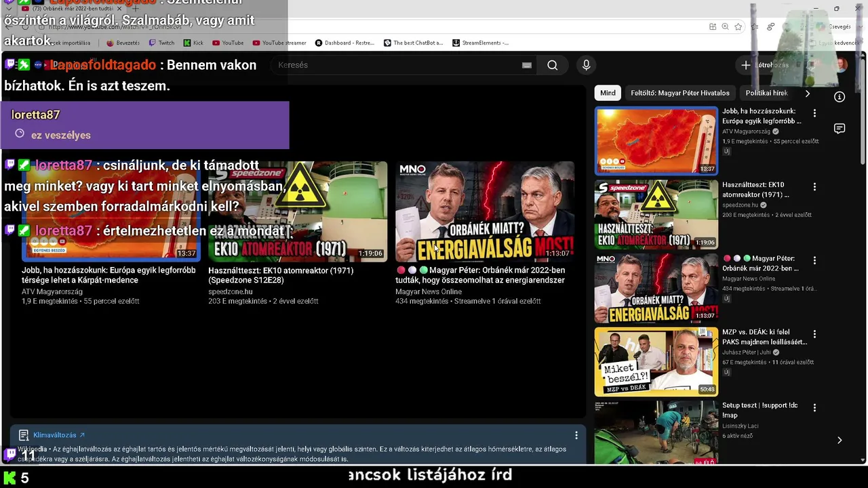Open the large Energiaválság MOST thumbnail in the grid
This screenshot has height=488, width=868.
tap(484, 211)
